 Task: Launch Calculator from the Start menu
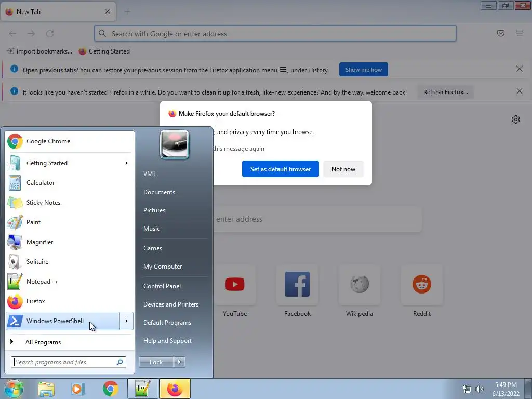point(70,183)
